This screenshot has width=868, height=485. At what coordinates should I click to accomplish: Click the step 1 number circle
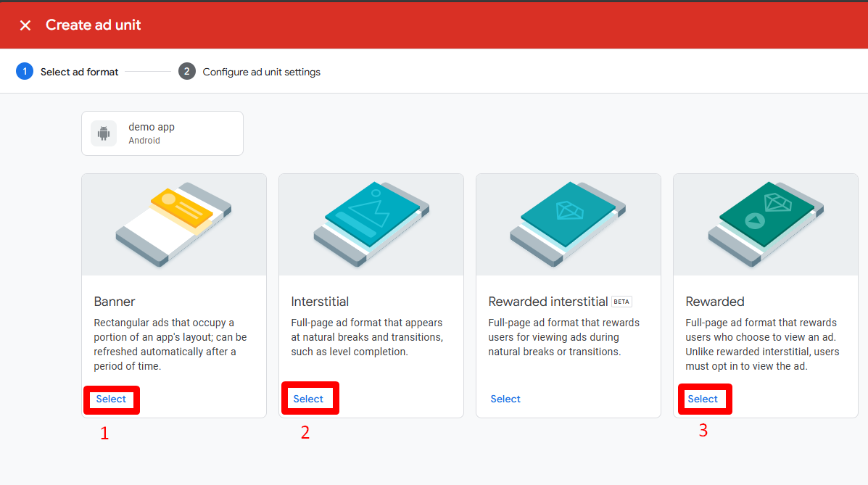[25, 72]
